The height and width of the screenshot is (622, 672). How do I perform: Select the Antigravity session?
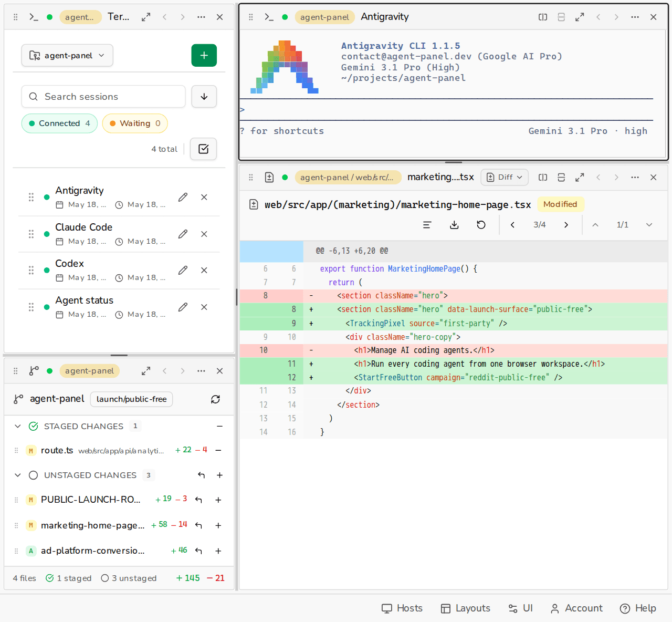click(x=119, y=198)
